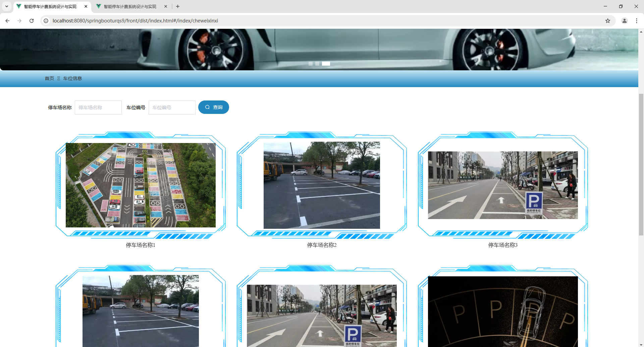This screenshot has width=644, height=347.
Task: Reload the current page
Action: 32,21
